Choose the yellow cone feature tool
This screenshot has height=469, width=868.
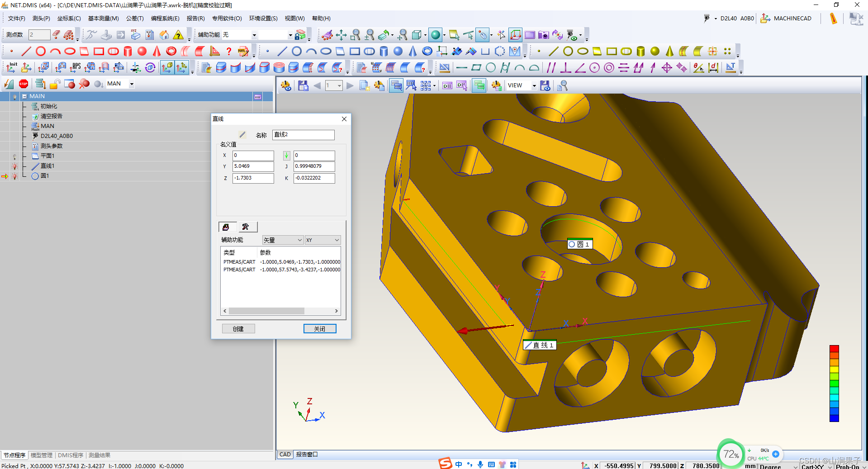(669, 51)
